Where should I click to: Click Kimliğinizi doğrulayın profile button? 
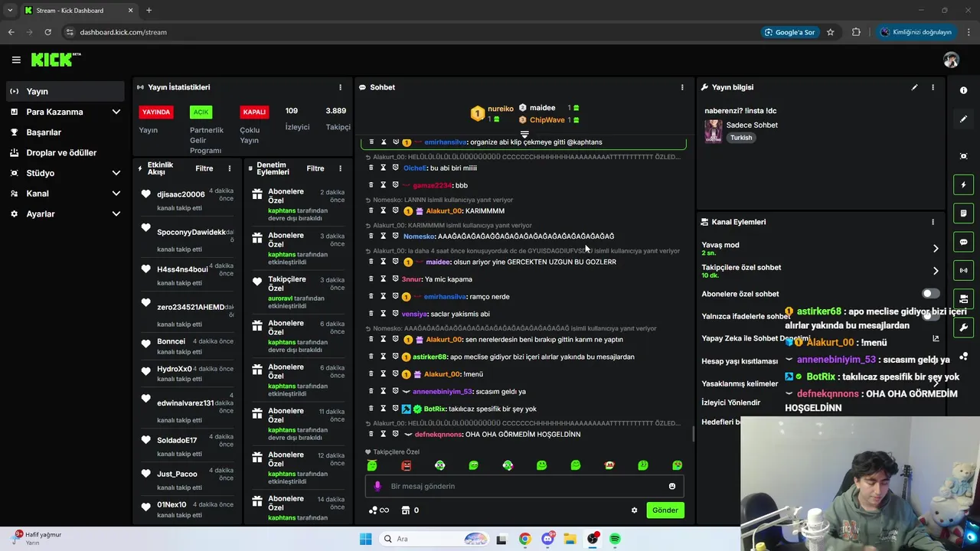[916, 32]
